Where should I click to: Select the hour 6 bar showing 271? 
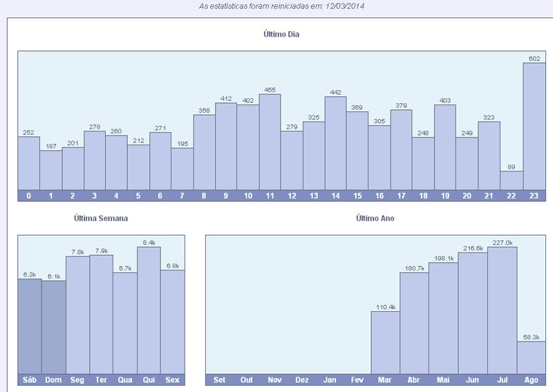point(160,161)
